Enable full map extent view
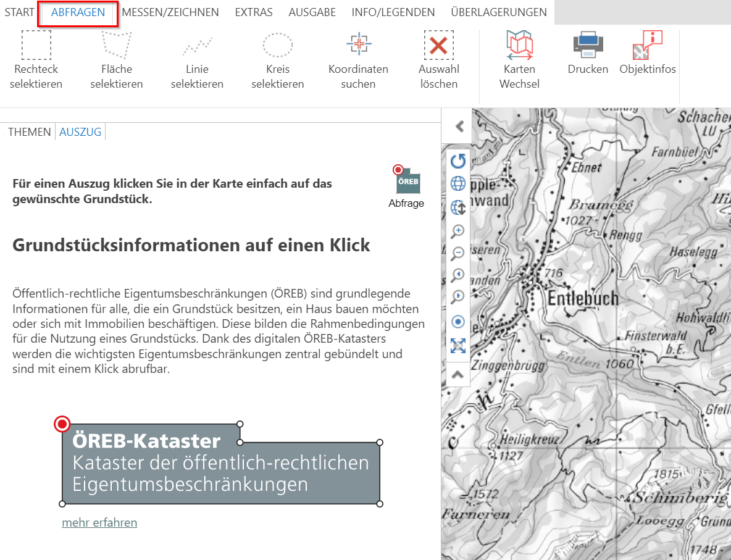 tap(457, 345)
